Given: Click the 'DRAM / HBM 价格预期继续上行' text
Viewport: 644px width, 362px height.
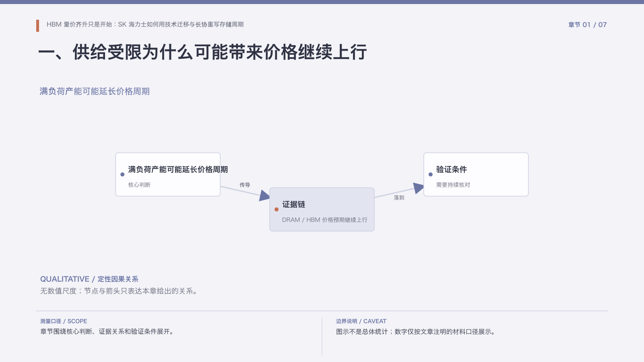Looking at the screenshot, I should [324, 220].
